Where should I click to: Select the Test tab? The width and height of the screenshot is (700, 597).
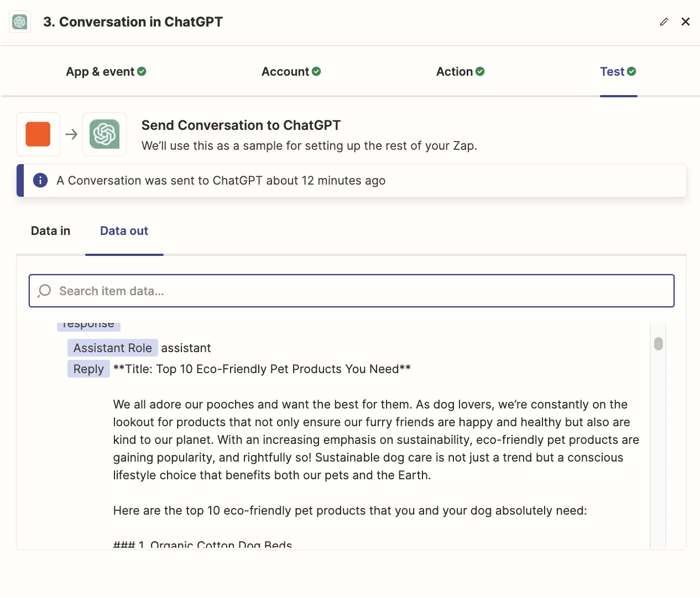tap(618, 72)
